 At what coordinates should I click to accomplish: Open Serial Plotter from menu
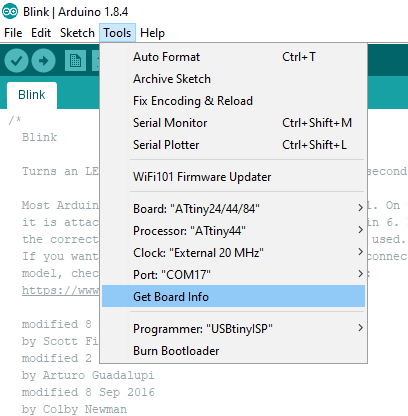(x=233, y=145)
